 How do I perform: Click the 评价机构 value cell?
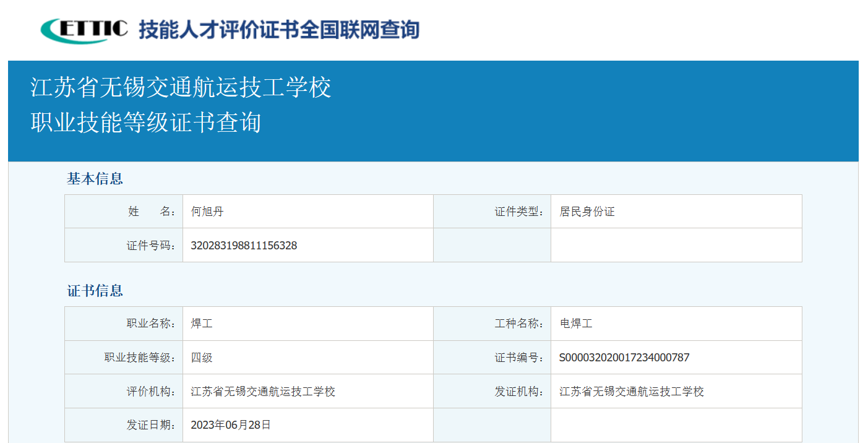[x=260, y=391]
